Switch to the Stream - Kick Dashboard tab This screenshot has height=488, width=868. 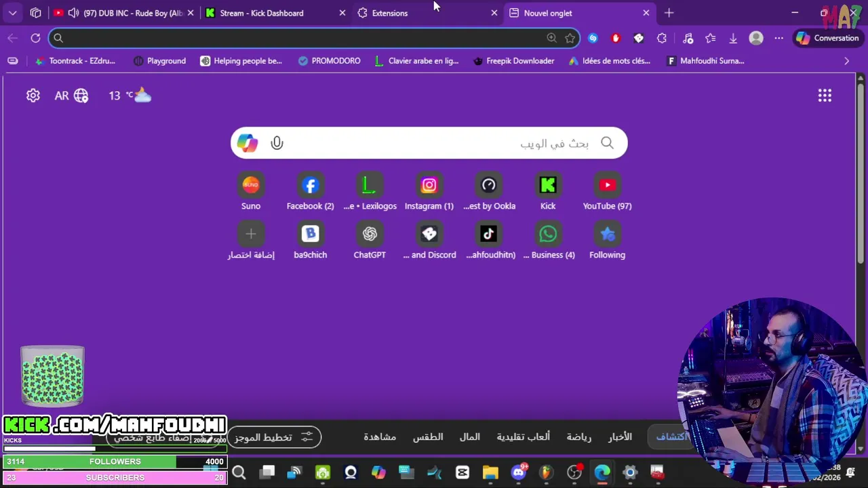[262, 13]
